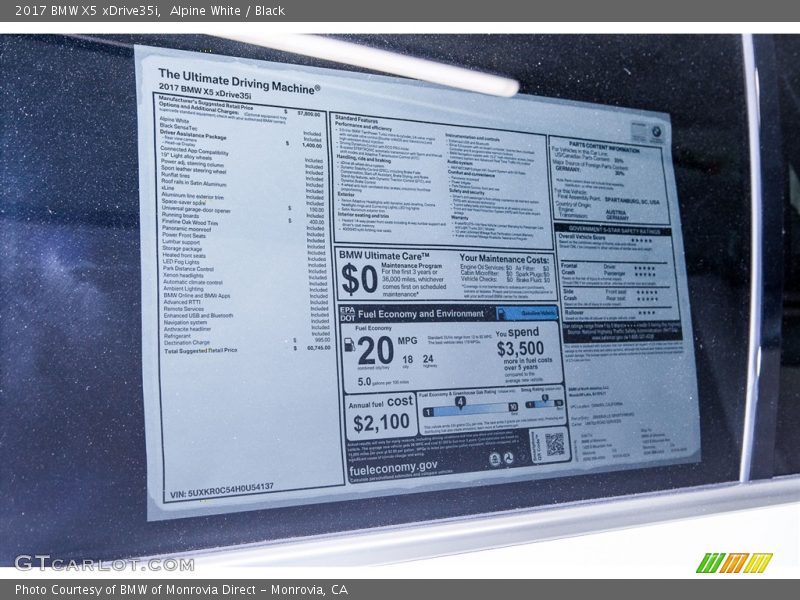
Task: Click 'LED Fog Lights' item
Action: [181, 262]
